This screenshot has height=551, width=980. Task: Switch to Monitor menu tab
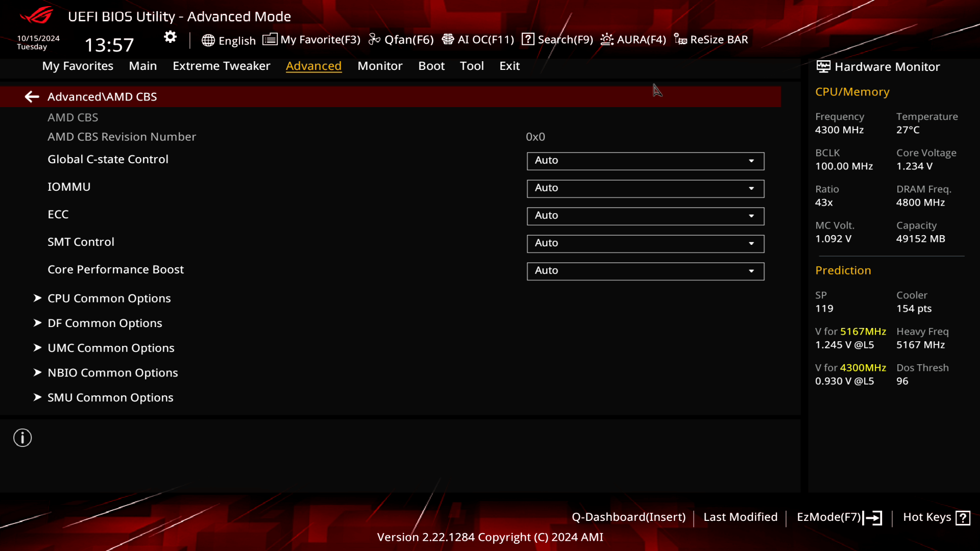[x=380, y=65]
